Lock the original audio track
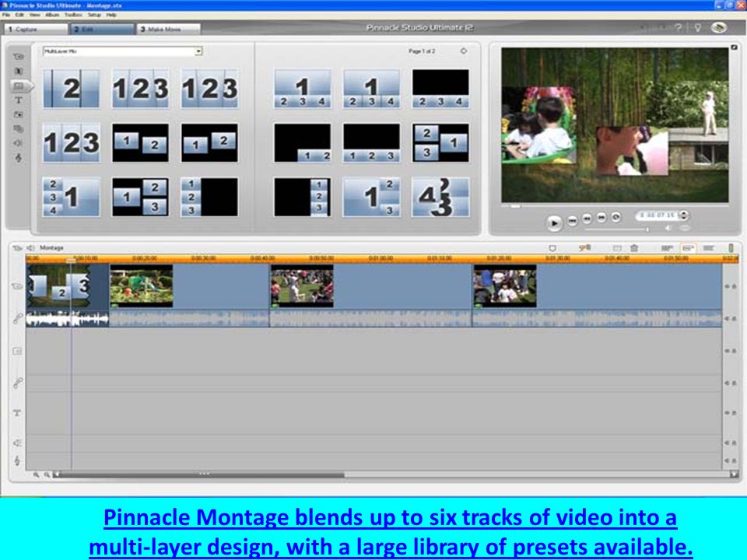This screenshot has width=747, height=560. [x=733, y=319]
